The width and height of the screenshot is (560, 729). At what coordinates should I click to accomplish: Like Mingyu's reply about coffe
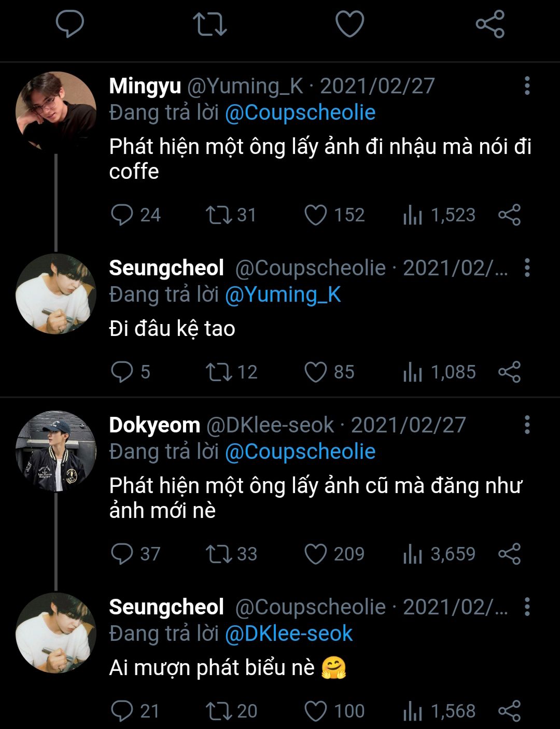pos(316,215)
